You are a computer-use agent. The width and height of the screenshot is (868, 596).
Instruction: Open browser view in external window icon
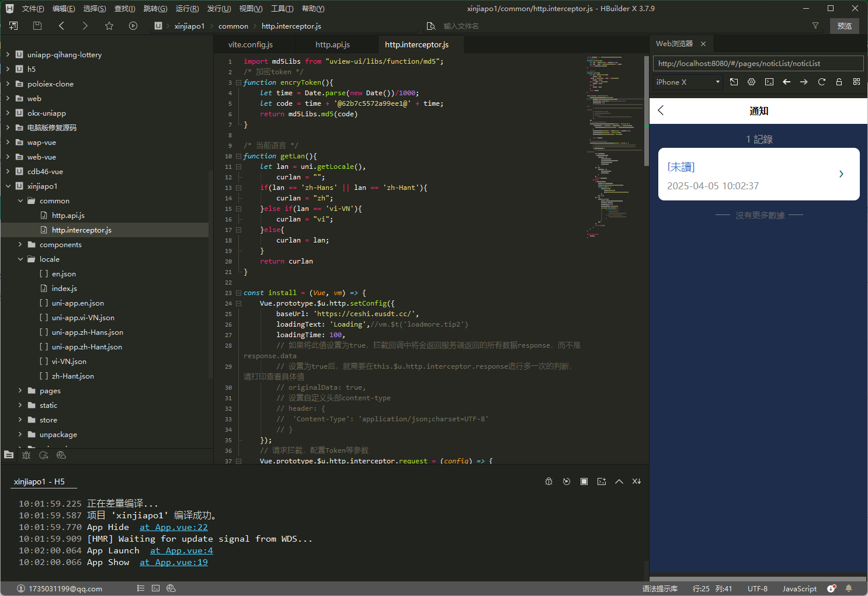[734, 82]
